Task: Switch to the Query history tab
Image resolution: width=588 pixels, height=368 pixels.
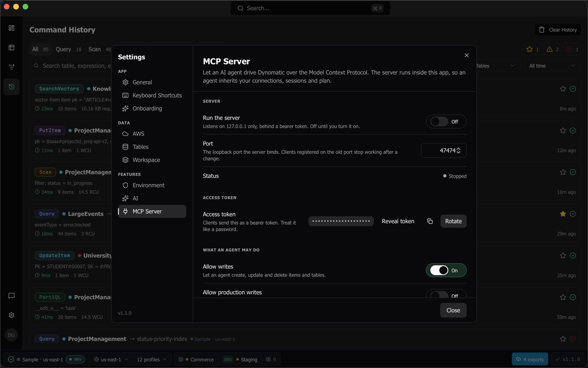Action: (x=69, y=49)
